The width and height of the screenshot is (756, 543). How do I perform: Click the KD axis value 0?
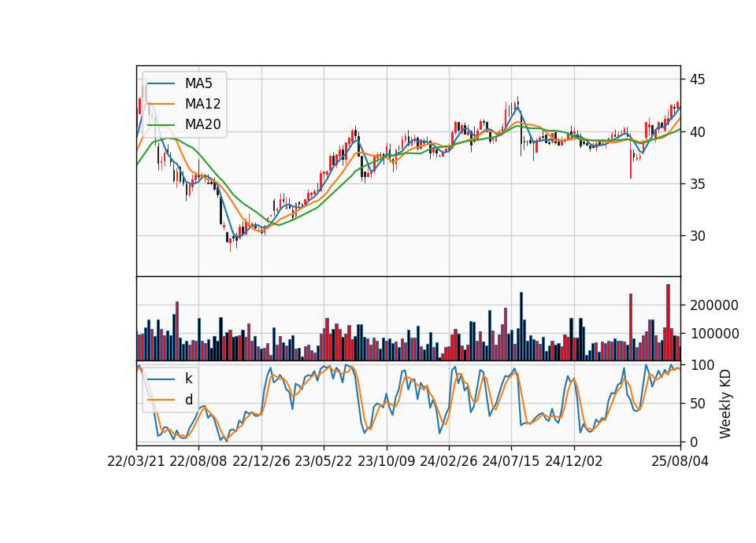(x=694, y=441)
